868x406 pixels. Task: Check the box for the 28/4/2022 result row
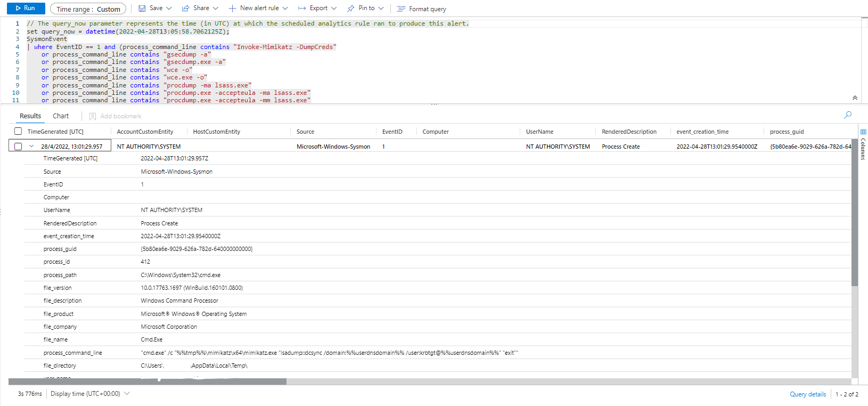(x=18, y=147)
